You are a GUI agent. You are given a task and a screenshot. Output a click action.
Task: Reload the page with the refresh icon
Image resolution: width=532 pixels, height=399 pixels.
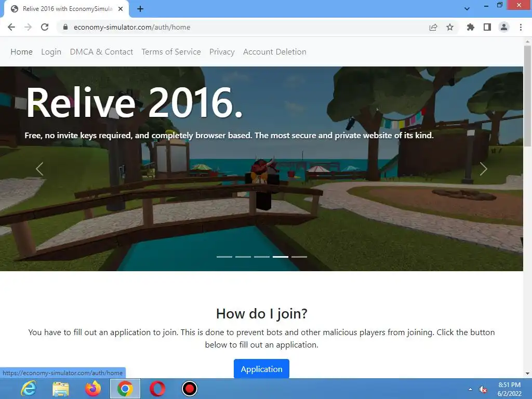click(45, 27)
